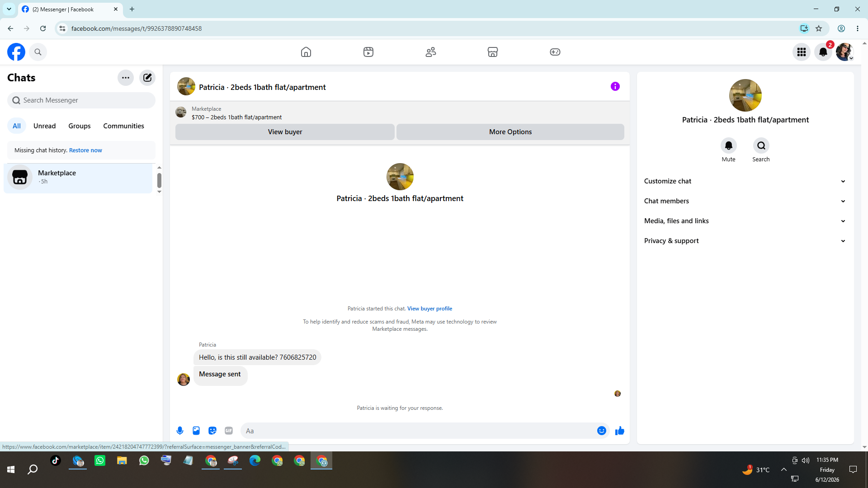The width and height of the screenshot is (868, 488).
Task: Open the Facebook home logo
Action: pos(16,52)
